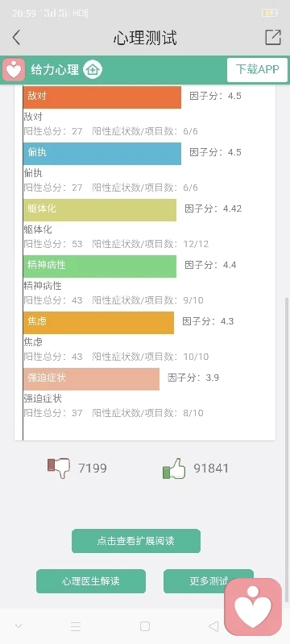Click the 给力心理 brand name text

55,70
